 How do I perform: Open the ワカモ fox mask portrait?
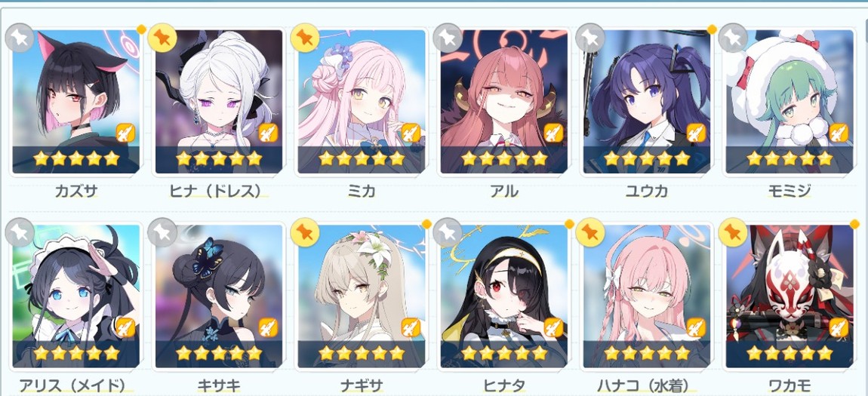pyautogui.click(x=790, y=296)
